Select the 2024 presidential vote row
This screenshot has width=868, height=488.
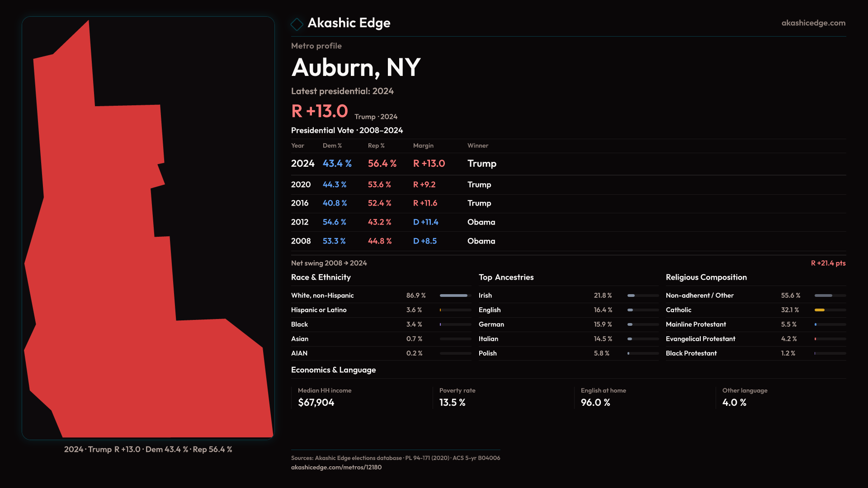[x=393, y=164]
